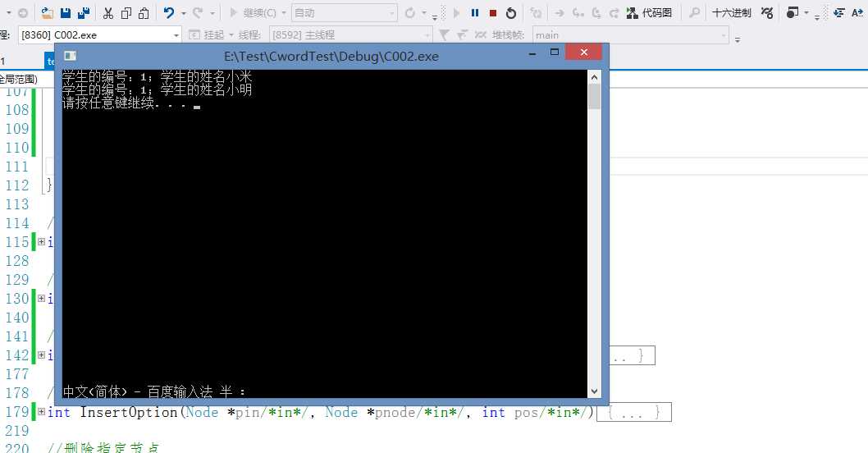Expand the collapsed code block at line 142

point(42,355)
